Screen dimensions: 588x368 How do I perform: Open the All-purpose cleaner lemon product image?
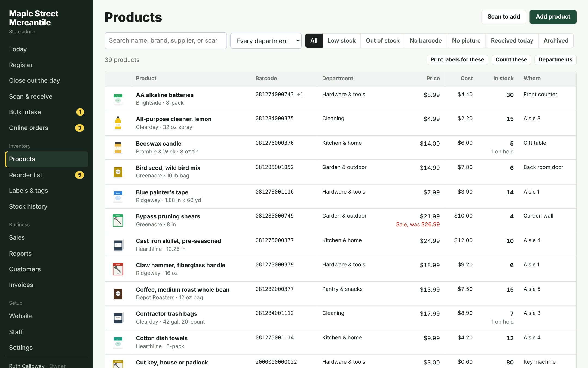[x=118, y=123]
